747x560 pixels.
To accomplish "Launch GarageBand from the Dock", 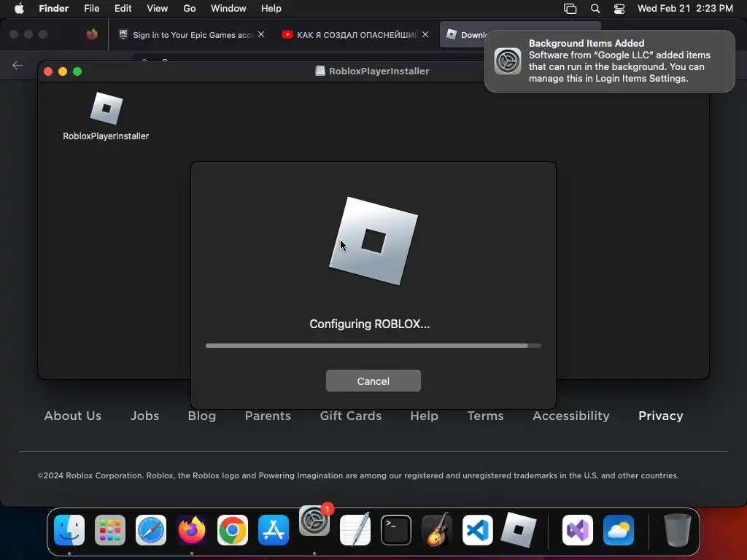I will [x=437, y=530].
